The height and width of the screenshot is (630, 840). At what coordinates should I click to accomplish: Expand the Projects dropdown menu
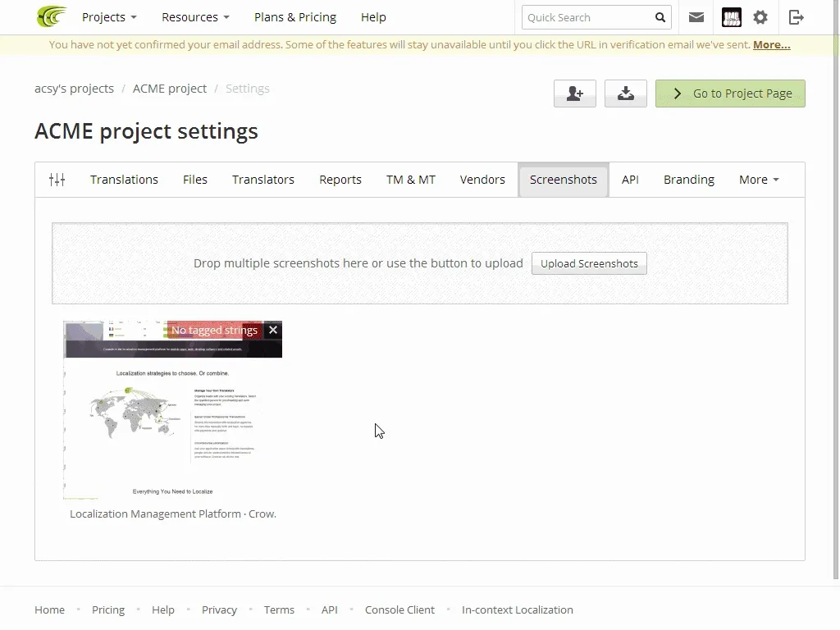[x=109, y=17]
